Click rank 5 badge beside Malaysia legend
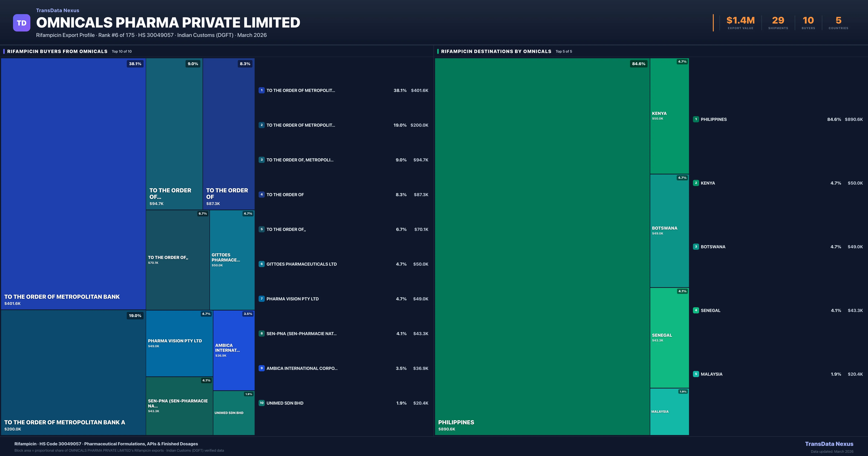Viewport: 868px width, 456px height. [x=696, y=374]
